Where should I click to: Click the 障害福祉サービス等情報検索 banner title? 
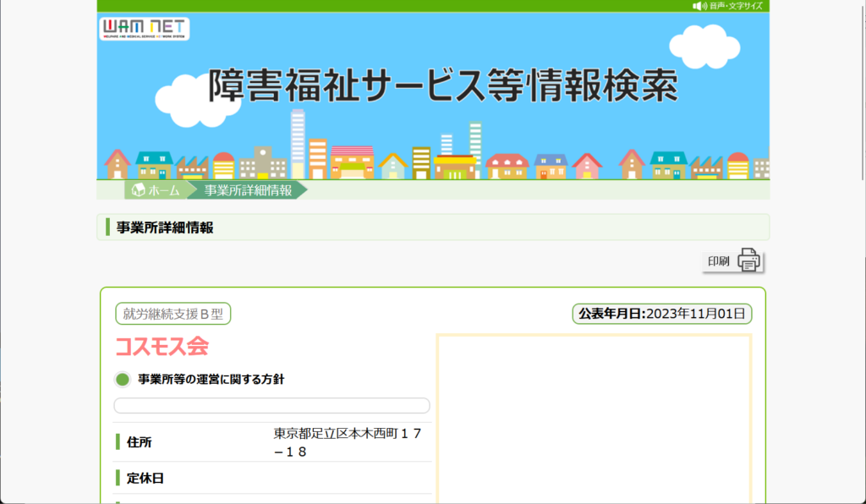click(x=442, y=86)
